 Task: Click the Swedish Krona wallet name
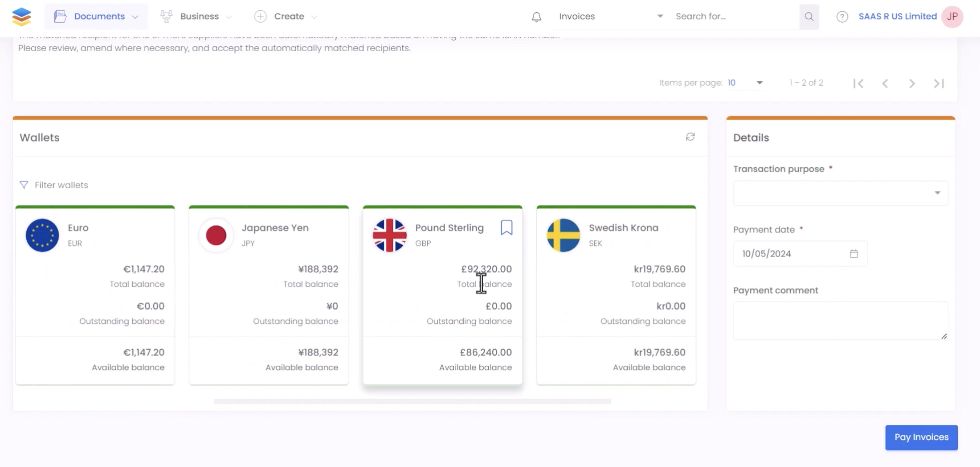tap(623, 228)
